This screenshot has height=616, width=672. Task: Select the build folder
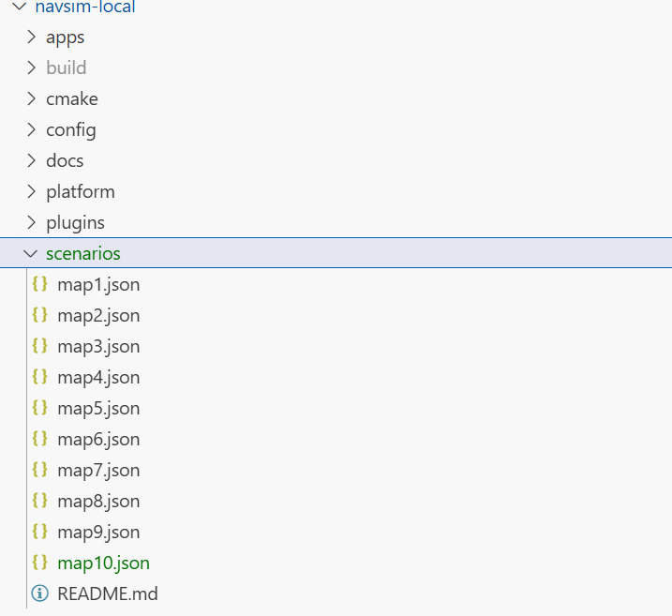pyautogui.click(x=66, y=68)
